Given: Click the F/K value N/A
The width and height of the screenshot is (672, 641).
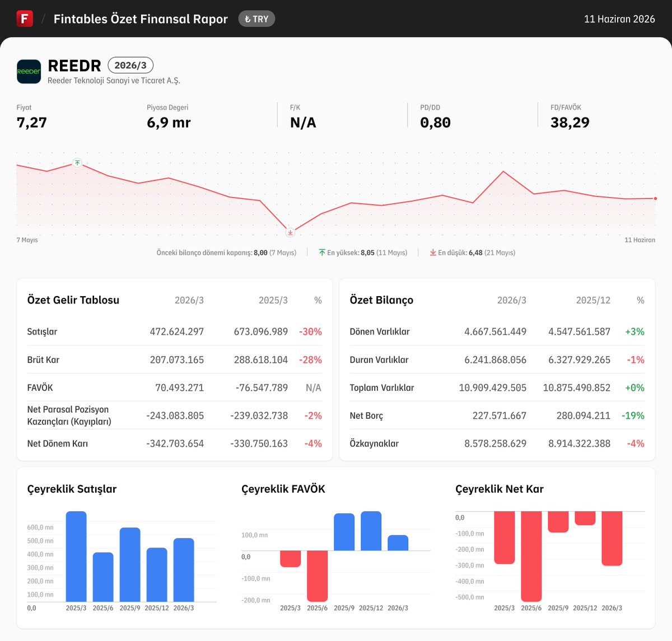Looking at the screenshot, I should [x=303, y=123].
